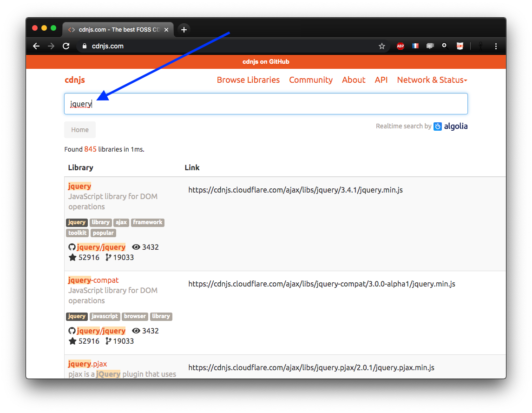Screen dimensions: 532x413
Task: Open the Browse Libraries page
Action: (248, 80)
